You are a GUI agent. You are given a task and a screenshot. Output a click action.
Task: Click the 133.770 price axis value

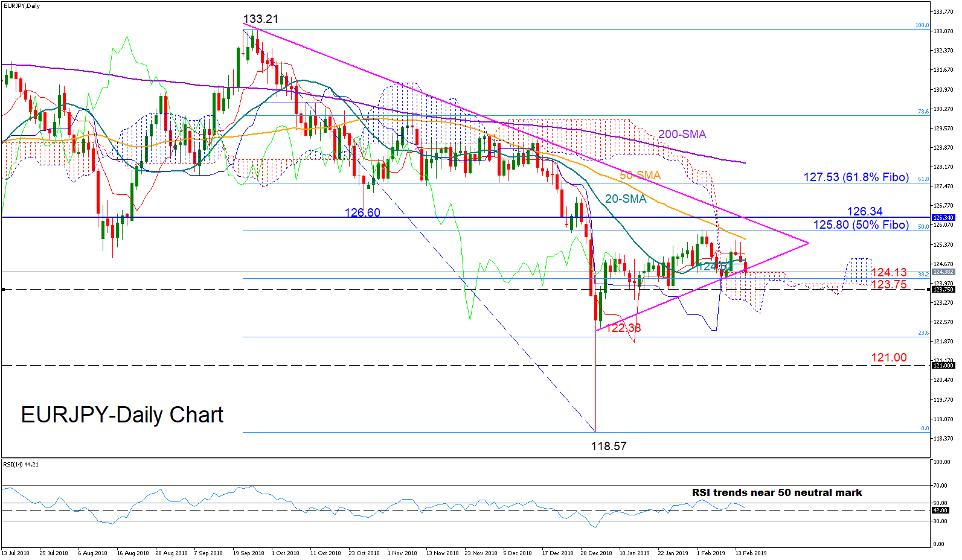click(943, 11)
